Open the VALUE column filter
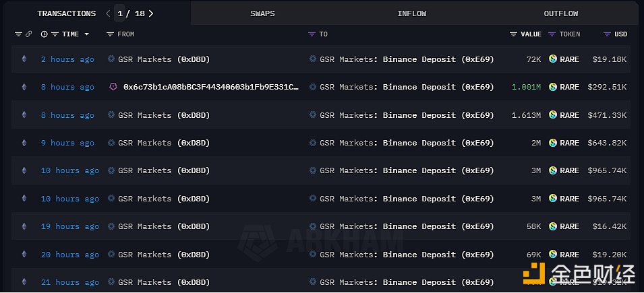This screenshot has width=644, height=293. point(513,34)
